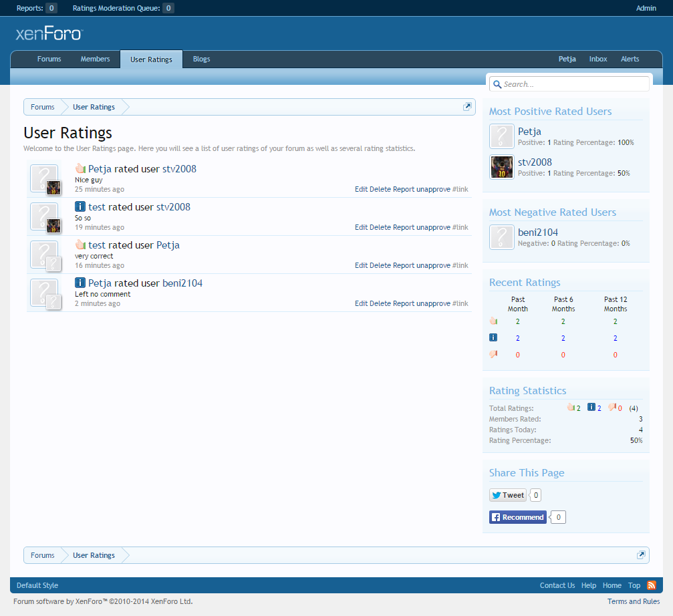Edit the 'Left no comment' rating
Screen dimensions: 673x616
point(361,304)
